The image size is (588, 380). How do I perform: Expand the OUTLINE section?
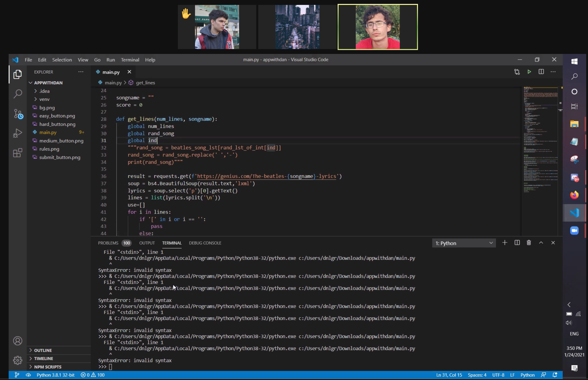point(43,350)
